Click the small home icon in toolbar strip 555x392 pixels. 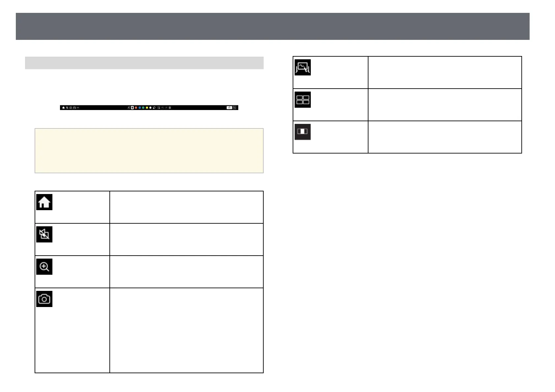coord(63,108)
